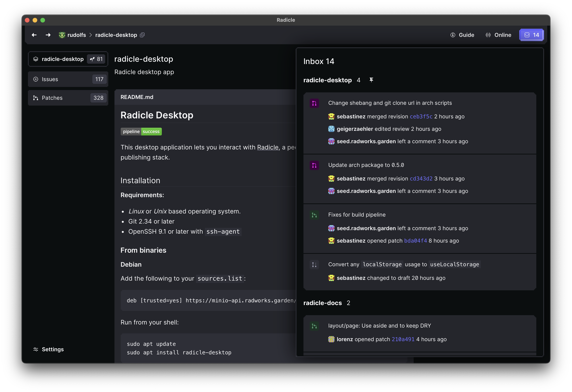
Task: Toggle the inbox button showing 14
Action: point(531,35)
